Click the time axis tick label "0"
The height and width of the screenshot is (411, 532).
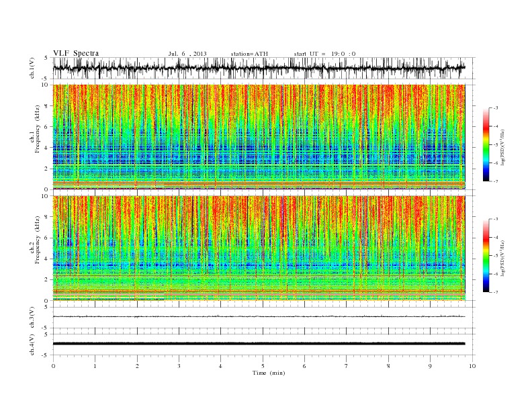[x=53, y=366]
